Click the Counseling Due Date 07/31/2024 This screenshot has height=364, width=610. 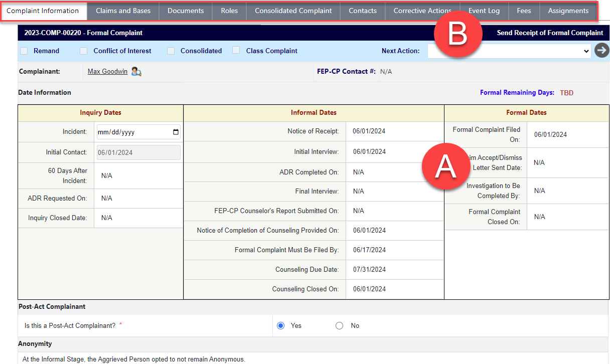(369, 270)
